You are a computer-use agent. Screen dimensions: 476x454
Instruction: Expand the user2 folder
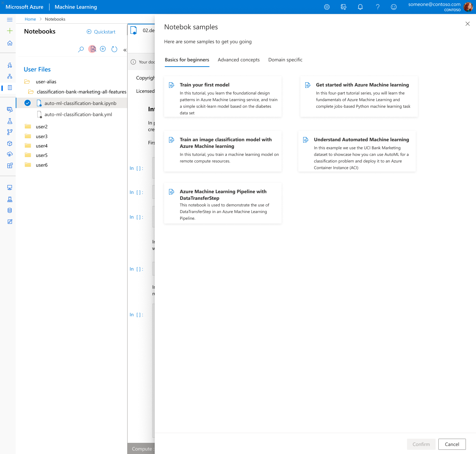(28, 126)
